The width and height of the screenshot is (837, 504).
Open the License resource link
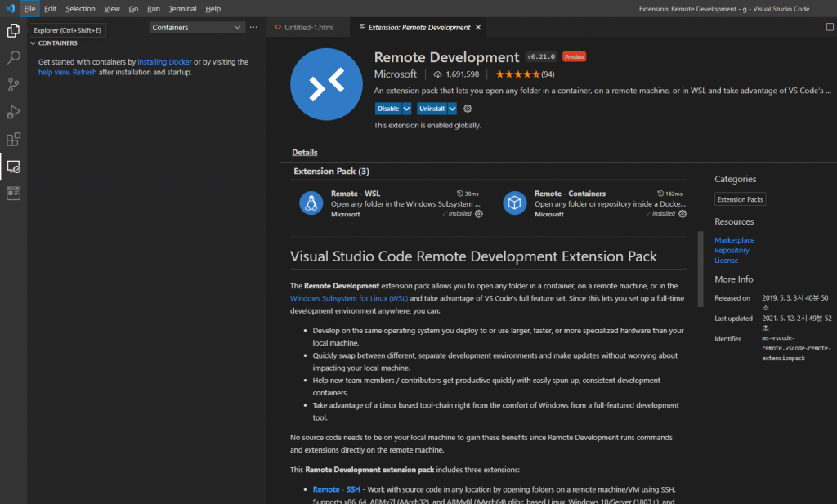click(x=727, y=261)
